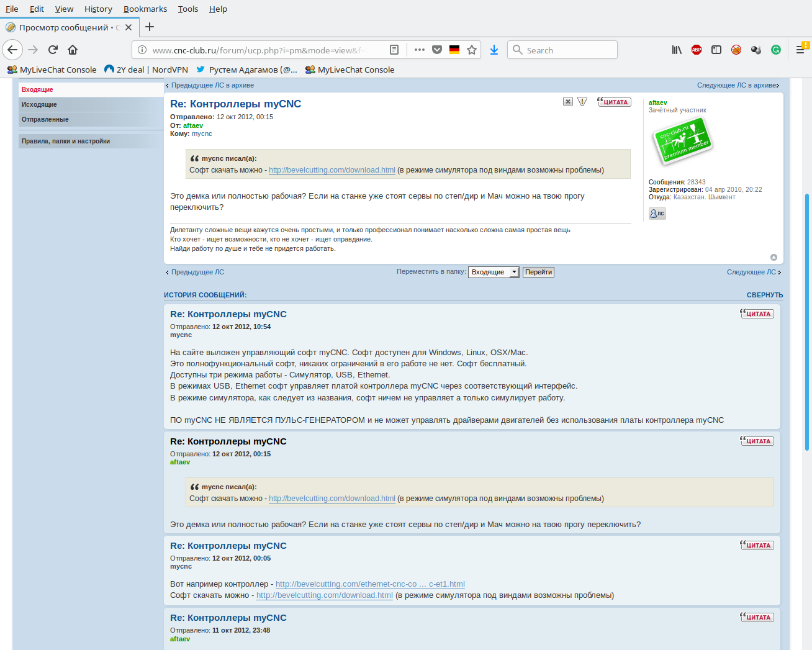The width and height of the screenshot is (812, 650).
Task: Report message with exclamation triangle icon
Action: 582,102
